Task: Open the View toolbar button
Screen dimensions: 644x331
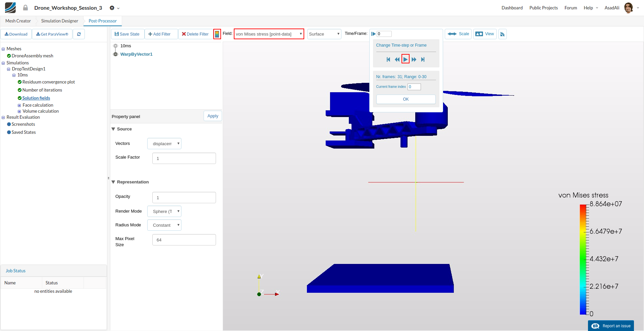Action: (x=485, y=34)
